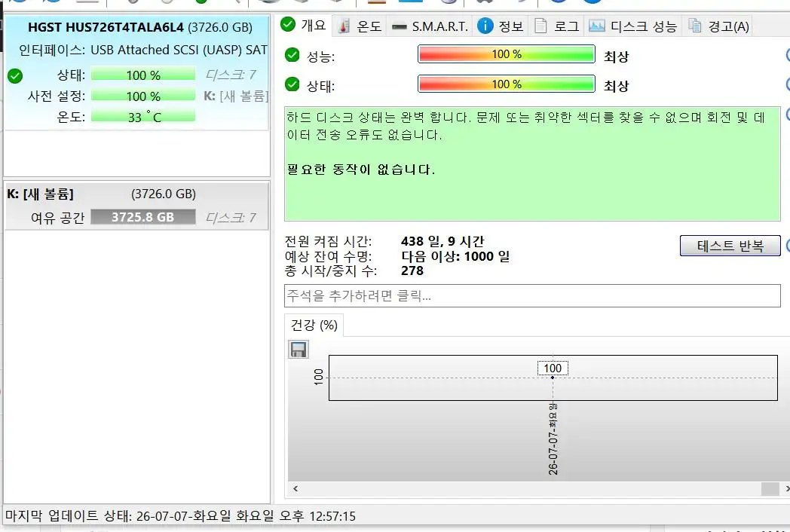Click the green check on 개요 tab
Screen dimensions: 790x532
tap(288, 24)
